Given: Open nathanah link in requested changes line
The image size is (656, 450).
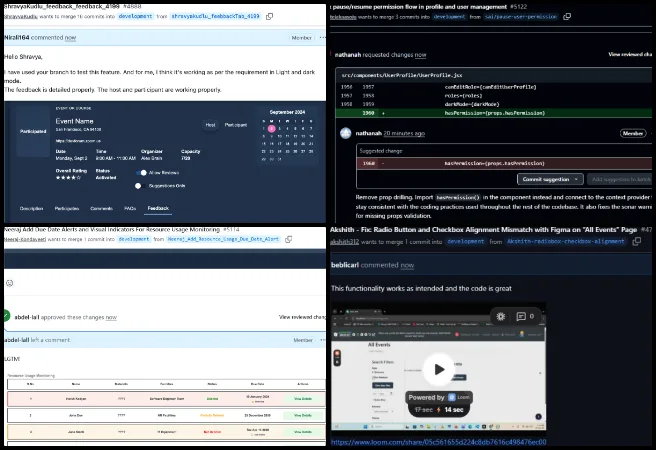Looking at the screenshot, I should (348, 55).
